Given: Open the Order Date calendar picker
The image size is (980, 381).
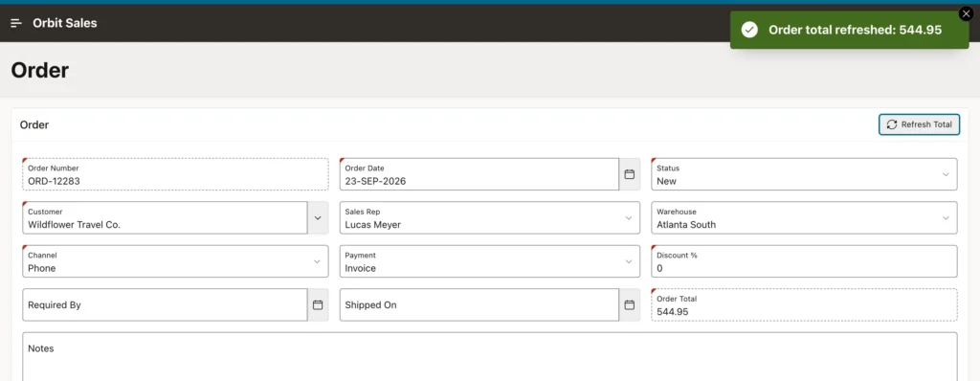Looking at the screenshot, I should click(x=630, y=174).
